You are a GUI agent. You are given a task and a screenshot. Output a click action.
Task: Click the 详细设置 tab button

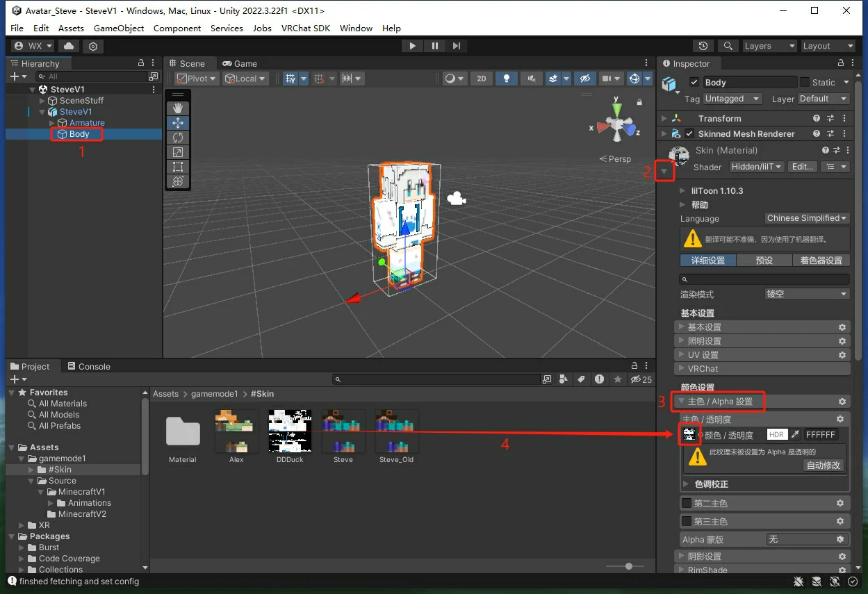pyautogui.click(x=707, y=261)
